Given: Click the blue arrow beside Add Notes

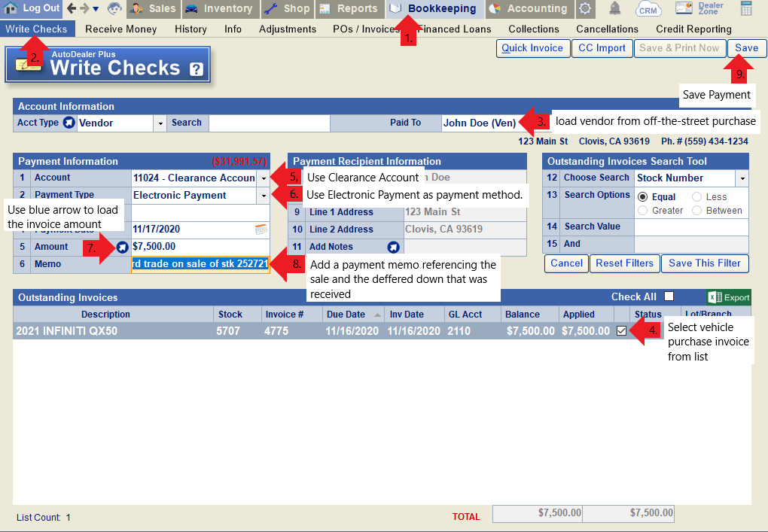Looking at the screenshot, I should tap(393, 247).
